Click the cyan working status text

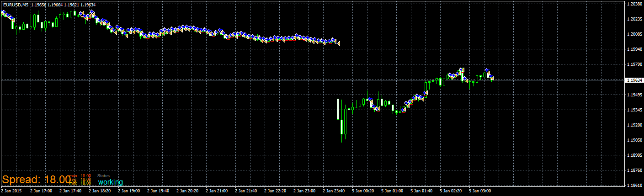(111, 182)
